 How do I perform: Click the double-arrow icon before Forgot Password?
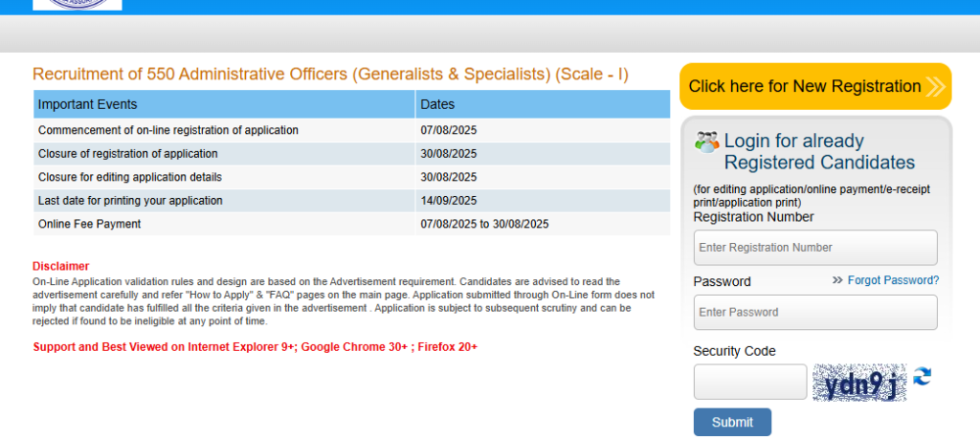[837, 280]
